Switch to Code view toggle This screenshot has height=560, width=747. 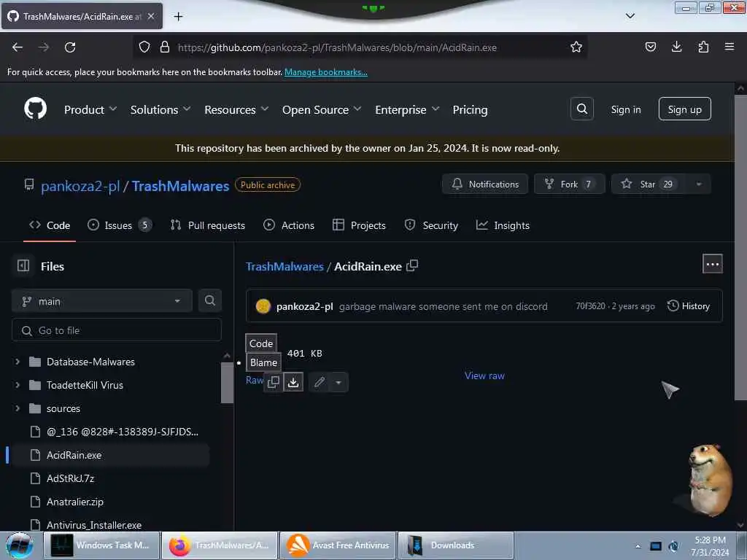261,343
